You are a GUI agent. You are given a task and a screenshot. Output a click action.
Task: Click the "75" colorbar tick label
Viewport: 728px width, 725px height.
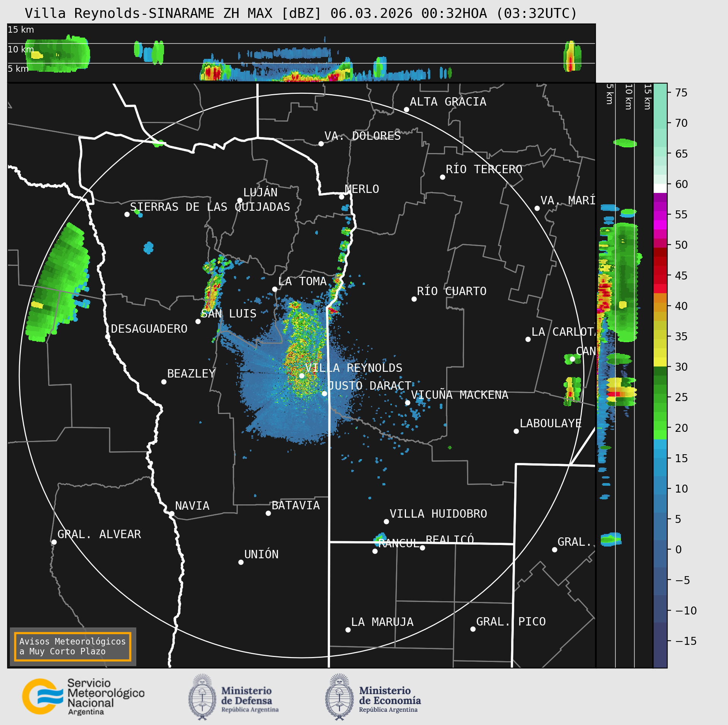681,93
